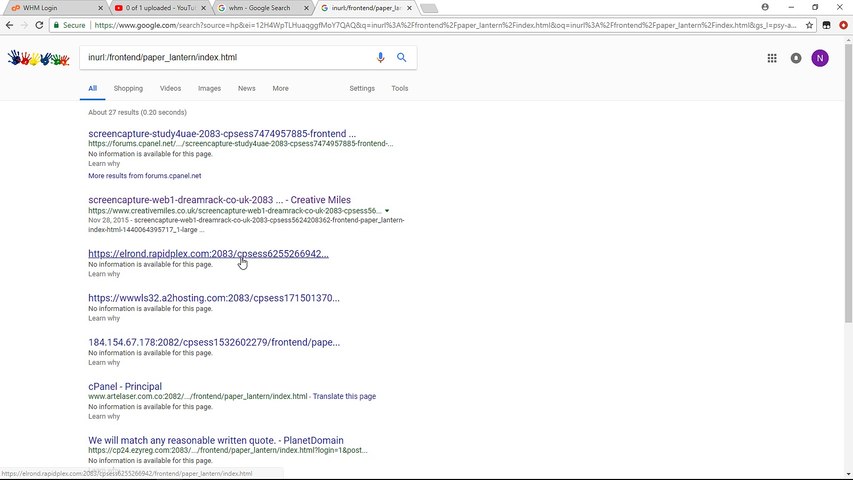Click the browser forward arrow
This screenshot has width=853, height=480.
point(24,25)
